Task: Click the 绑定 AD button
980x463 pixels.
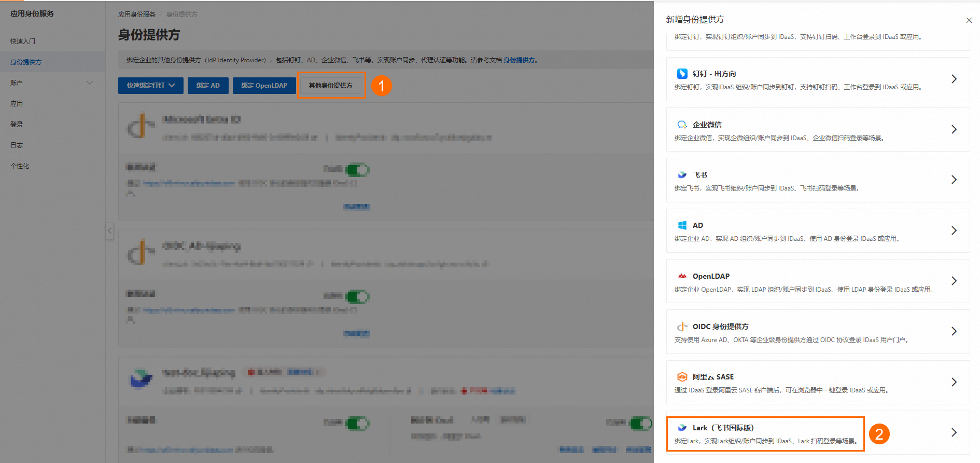Action: pyautogui.click(x=208, y=86)
